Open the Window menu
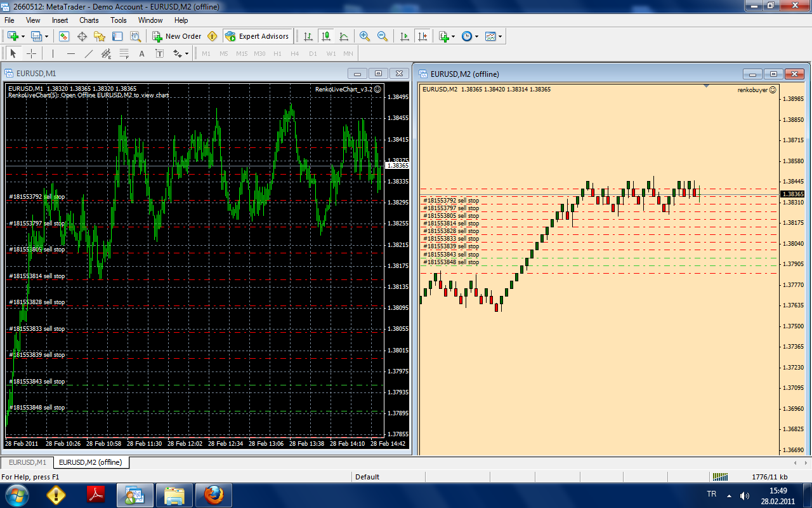The height and width of the screenshot is (508, 812). [150, 20]
